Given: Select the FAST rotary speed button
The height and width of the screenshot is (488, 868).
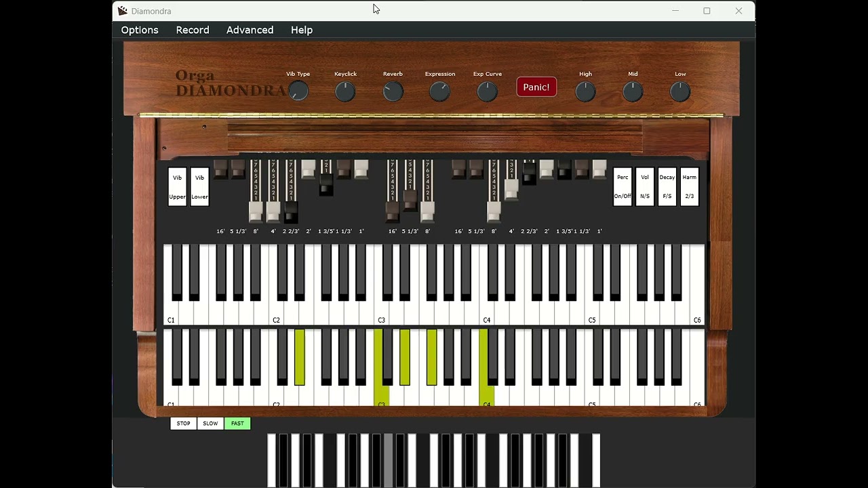Looking at the screenshot, I should 237,424.
